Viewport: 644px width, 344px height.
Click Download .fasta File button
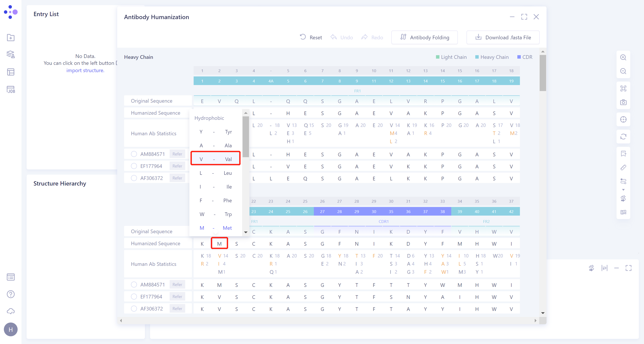[503, 37]
